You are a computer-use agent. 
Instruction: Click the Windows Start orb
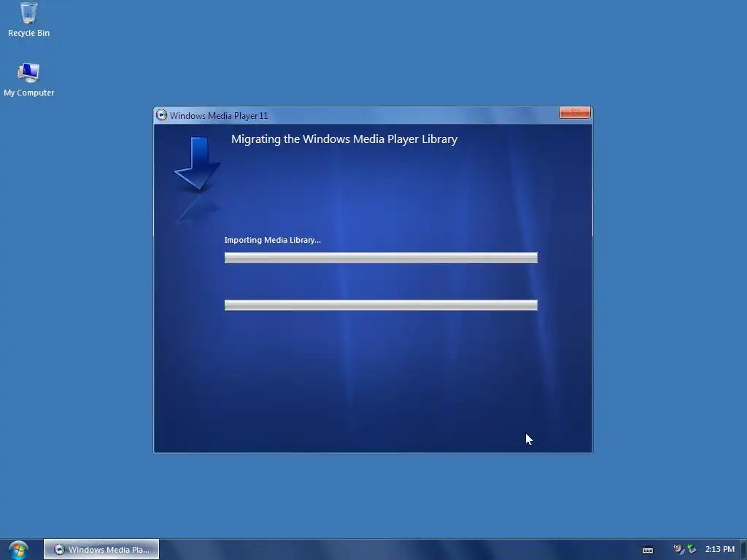tap(18, 550)
